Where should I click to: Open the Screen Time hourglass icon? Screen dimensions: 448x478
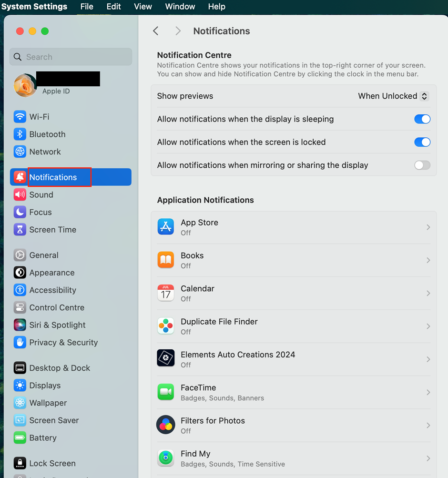click(20, 230)
